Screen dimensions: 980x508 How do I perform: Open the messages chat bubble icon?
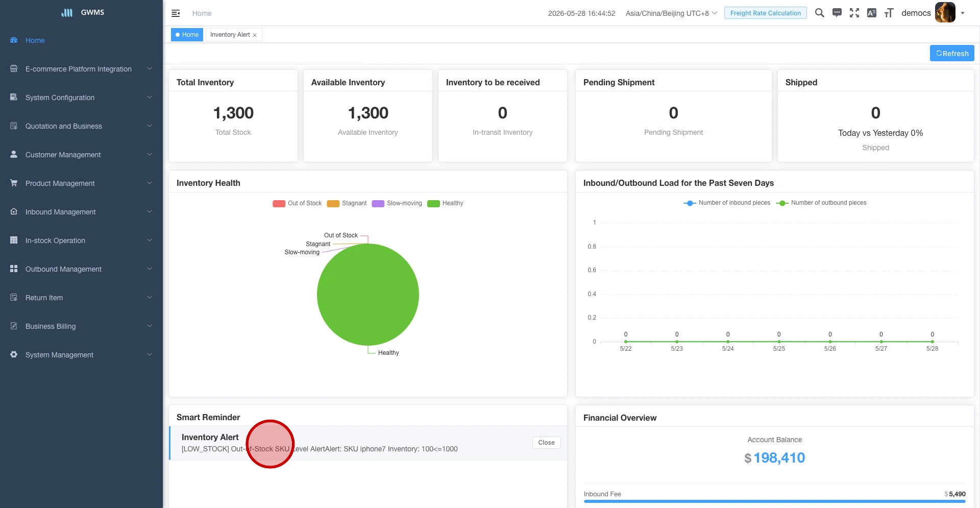[x=837, y=13]
